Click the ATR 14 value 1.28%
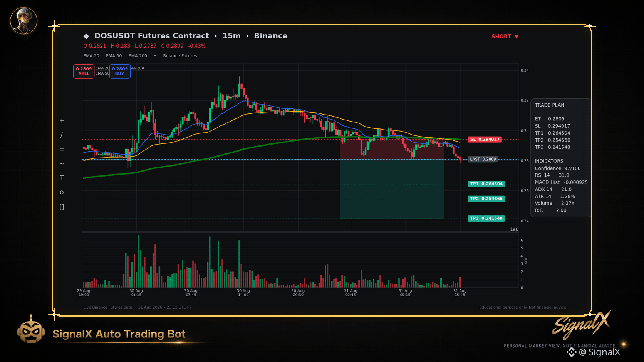 point(567,196)
